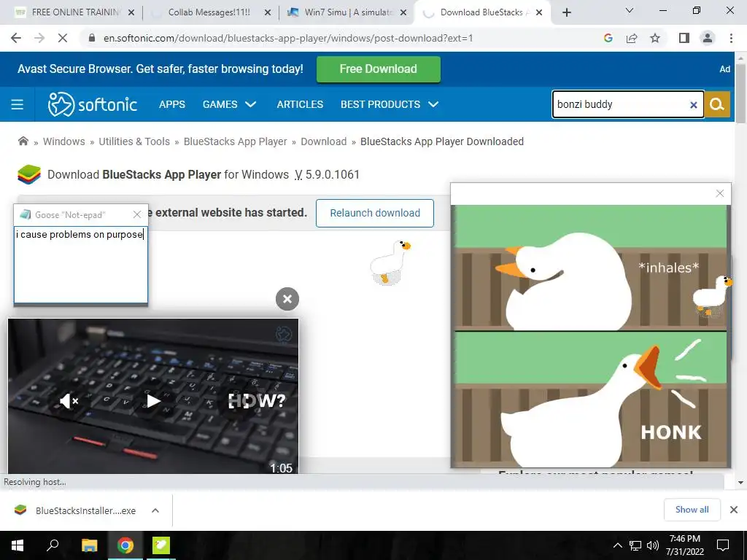
Task: Clear the search box text
Action: (694, 105)
